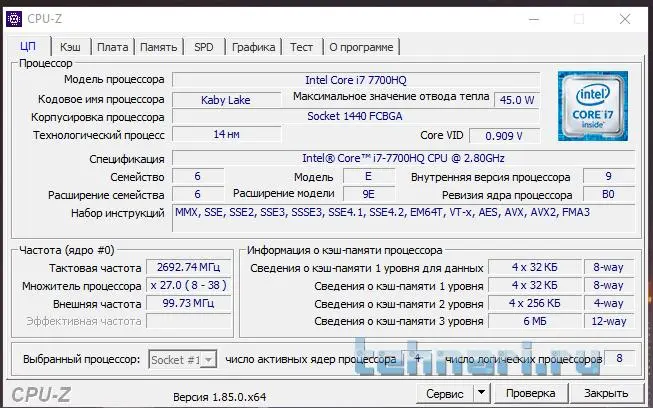Screen dimensions: 653x408
Task: Open the Кэш tab
Action: pos(70,47)
